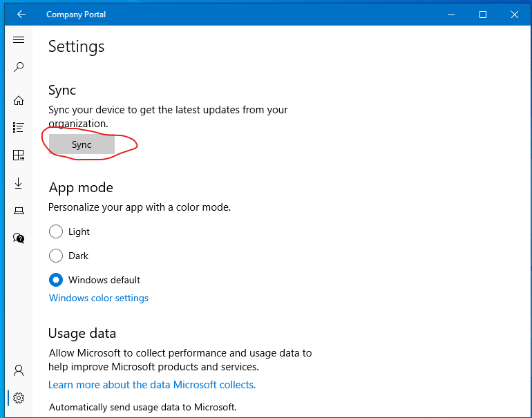Image resolution: width=532 pixels, height=418 pixels.
Task: Click the 'Automatically send usage data' text
Action: pos(142,407)
